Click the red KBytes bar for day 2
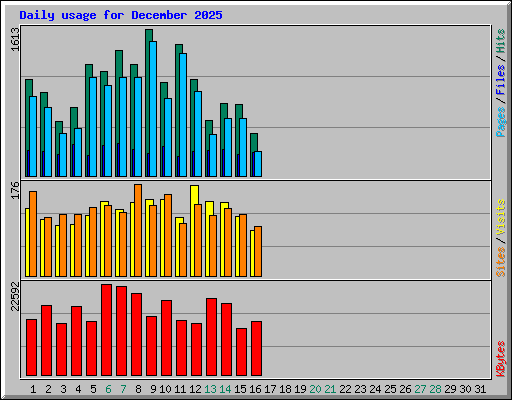 [x=46, y=340]
